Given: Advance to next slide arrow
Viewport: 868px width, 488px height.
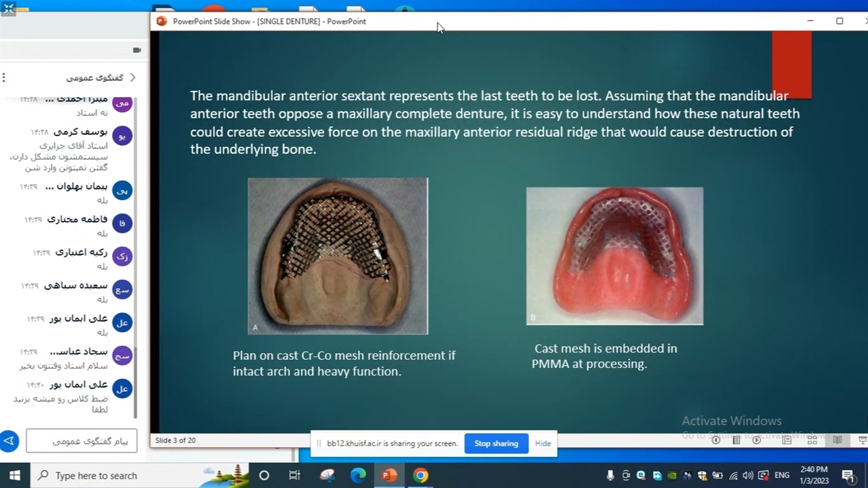Looking at the screenshot, I should [757, 440].
